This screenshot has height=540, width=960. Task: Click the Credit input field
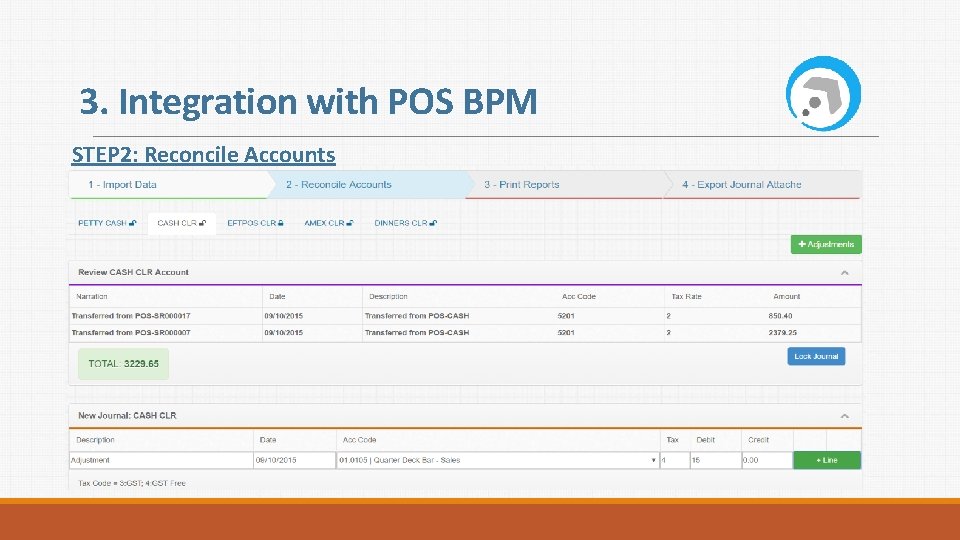click(x=767, y=460)
